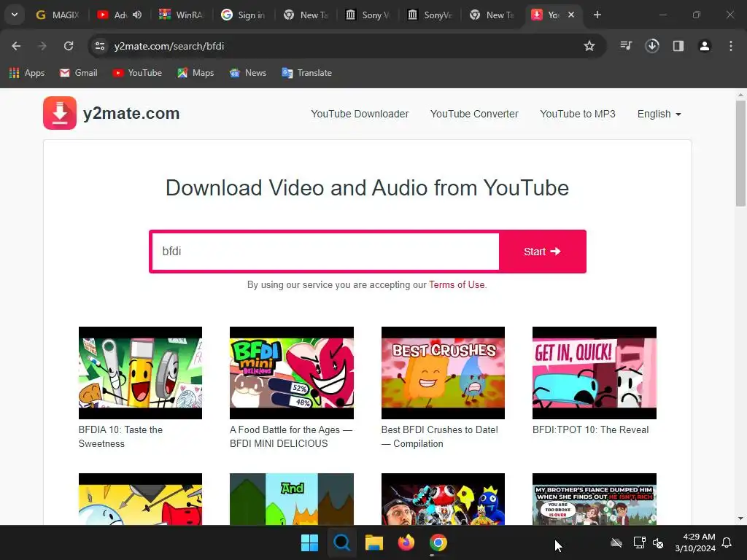Open News bookmark
The image size is (747, 560).
[x=248, y=73]
